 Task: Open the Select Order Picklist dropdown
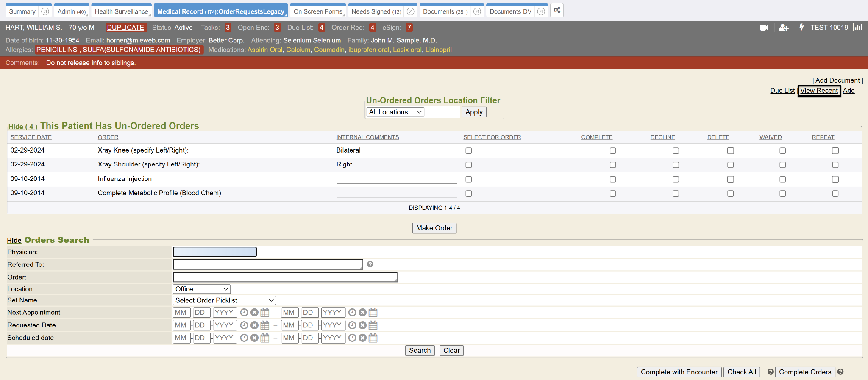tap(224, 300)
